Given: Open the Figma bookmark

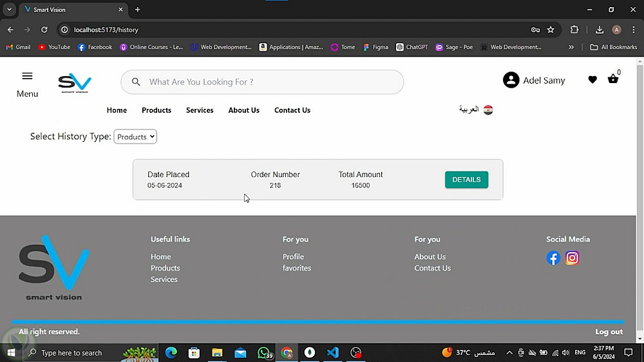Looking at the screenshot, I should pyautogui.click(x=376, y=47).
